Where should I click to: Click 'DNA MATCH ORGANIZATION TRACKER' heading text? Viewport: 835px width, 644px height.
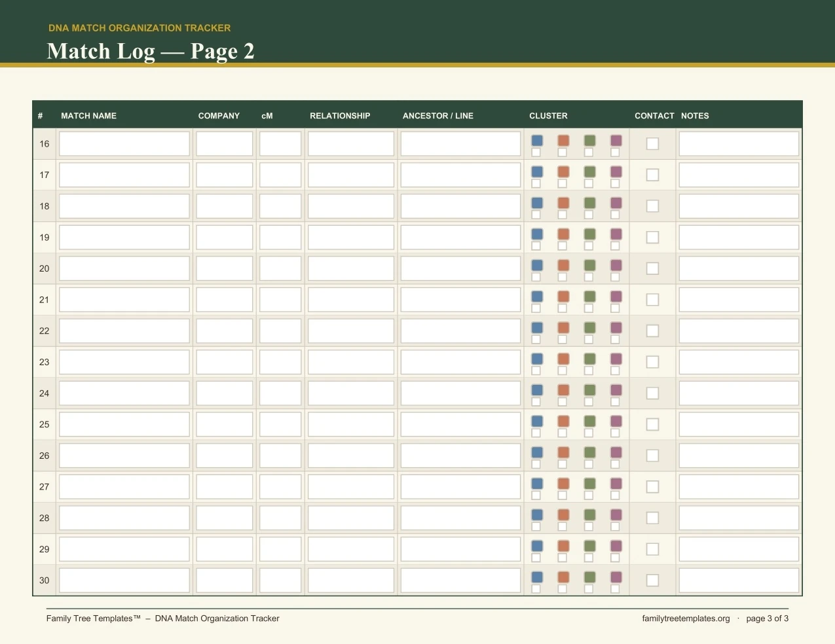pyautogui.click(x=139, y=28)
